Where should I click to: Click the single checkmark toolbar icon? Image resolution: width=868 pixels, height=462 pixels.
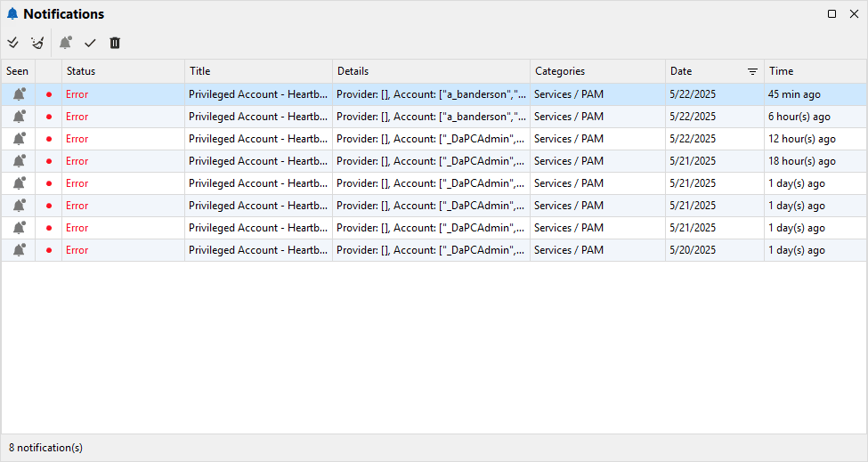[90, 43]
